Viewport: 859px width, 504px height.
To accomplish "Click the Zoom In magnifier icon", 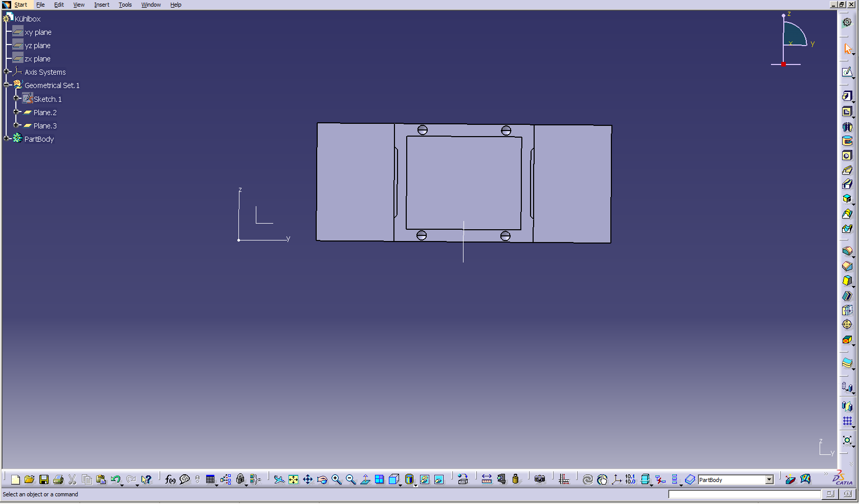I will point(336,479).
